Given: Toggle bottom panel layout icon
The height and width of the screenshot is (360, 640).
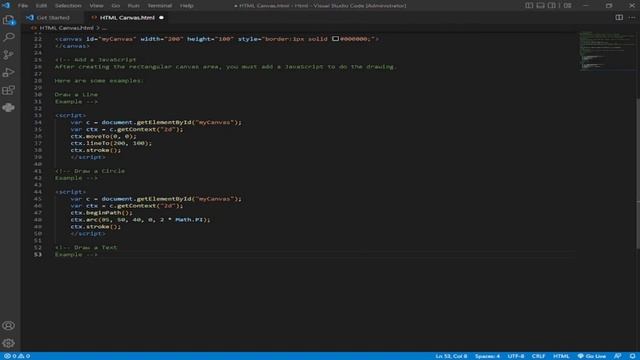Looking at the screenshot, I should tap(540, 5).
